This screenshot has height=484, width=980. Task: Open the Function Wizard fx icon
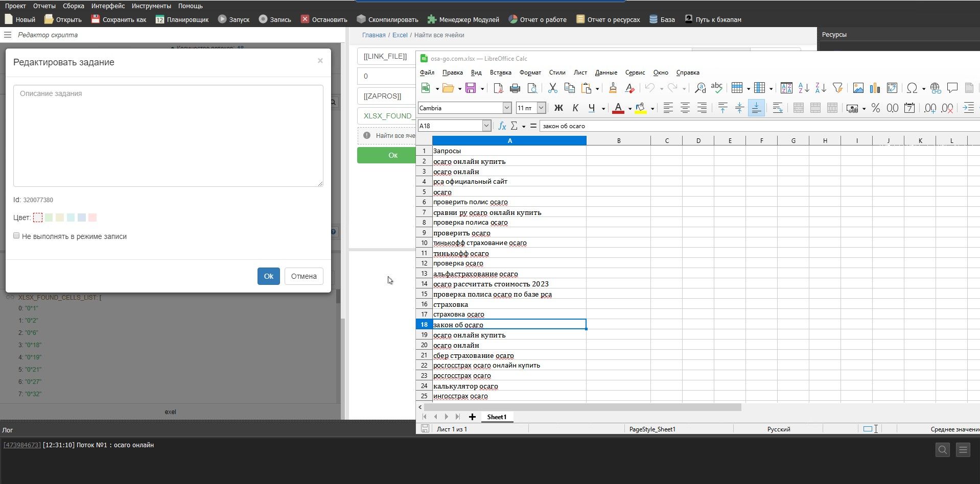point(502,126)
